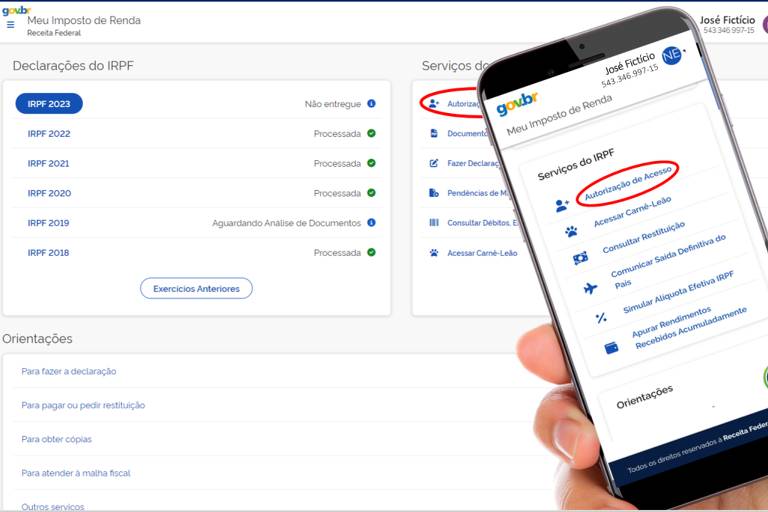
Task: Click the gov.br logo in the desktop header
Action: click(16, 10)
